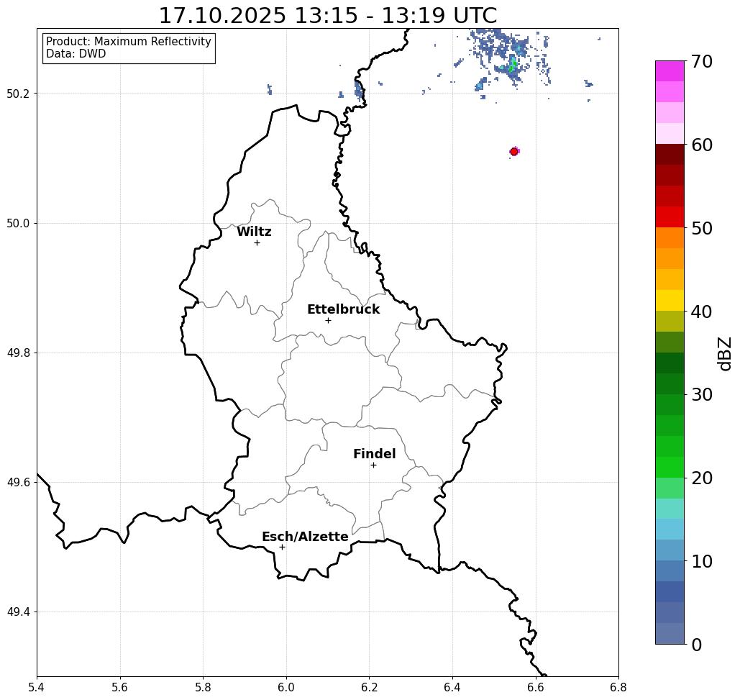This screenshot has width=740, height=700.
Task: Click the longitude 6.2 axis label
Action: pyautogui.click(x=369, y=688)
